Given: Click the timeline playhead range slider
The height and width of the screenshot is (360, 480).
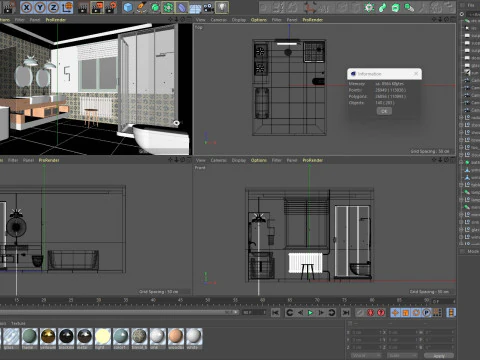Looking at the screenshot, I should coord(119,313).
